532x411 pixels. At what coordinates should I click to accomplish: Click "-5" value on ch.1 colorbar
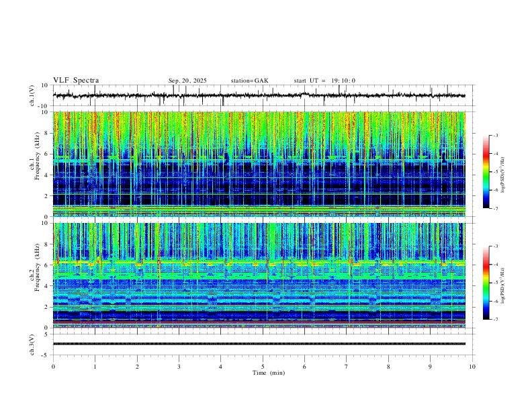(x=496, y=172)
